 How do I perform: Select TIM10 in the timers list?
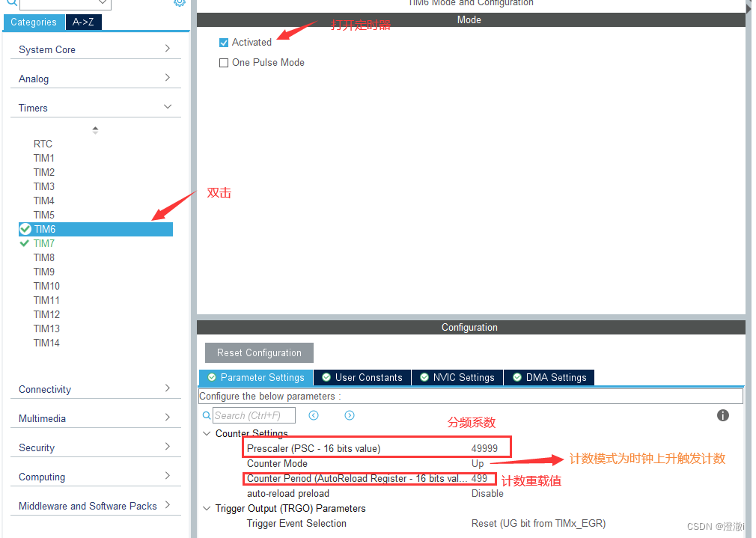[46, 286]
